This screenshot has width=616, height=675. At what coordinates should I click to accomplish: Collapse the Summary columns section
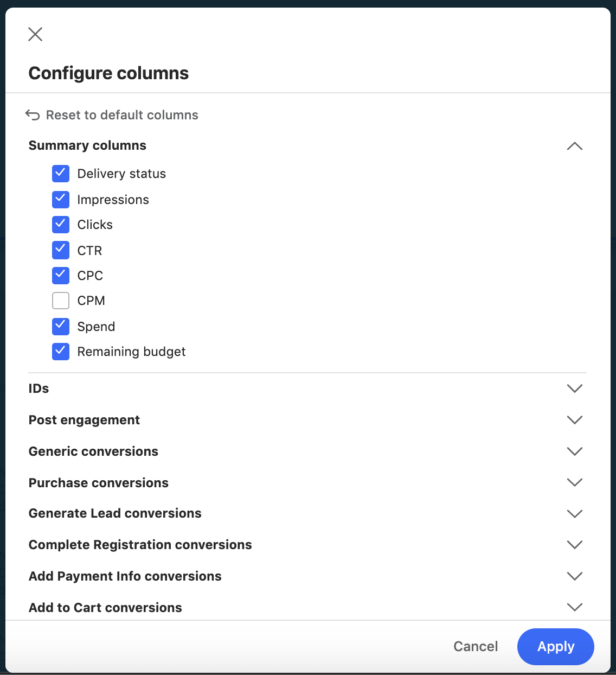pos(574,146)
